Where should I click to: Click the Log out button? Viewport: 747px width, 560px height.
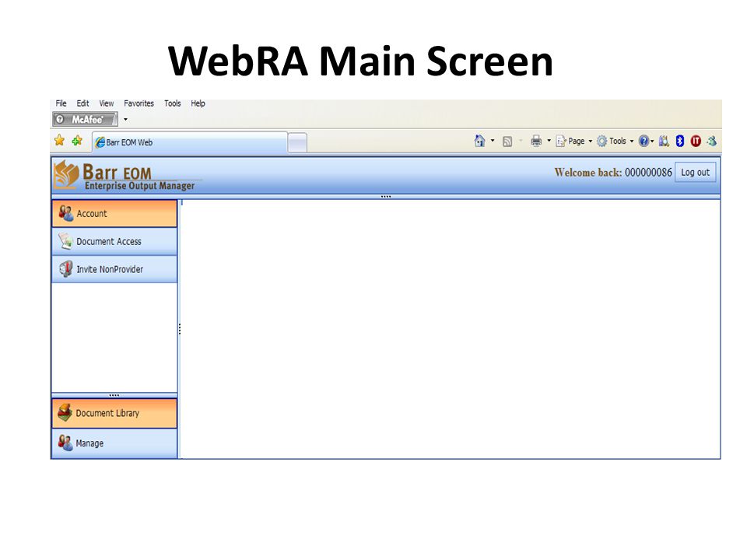coord(695,173)
